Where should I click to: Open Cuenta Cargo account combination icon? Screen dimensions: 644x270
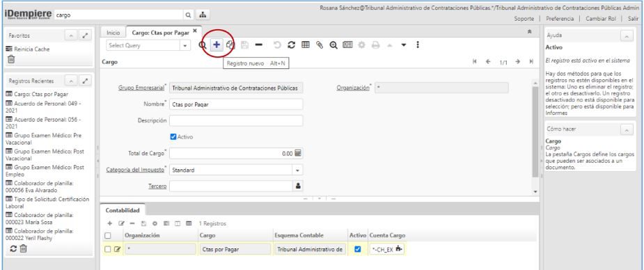pyautogui.click(x=399, y=248)
